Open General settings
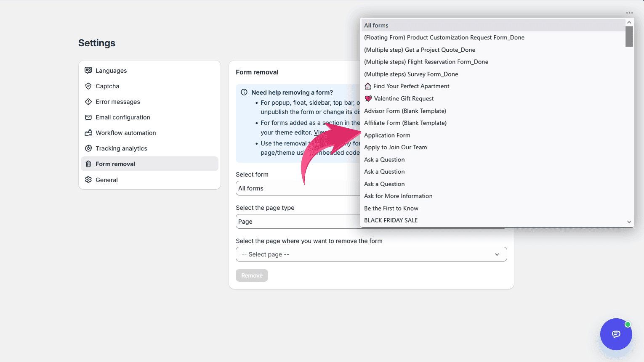The height and width of the screenshot is (362, 644). [149, 180]
